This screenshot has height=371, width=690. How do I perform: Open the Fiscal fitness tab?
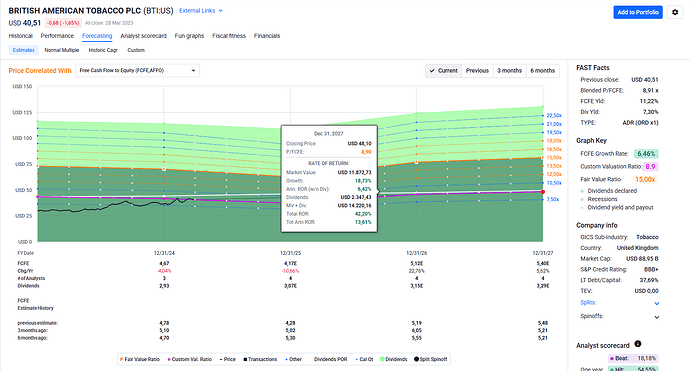click(229, 36)
